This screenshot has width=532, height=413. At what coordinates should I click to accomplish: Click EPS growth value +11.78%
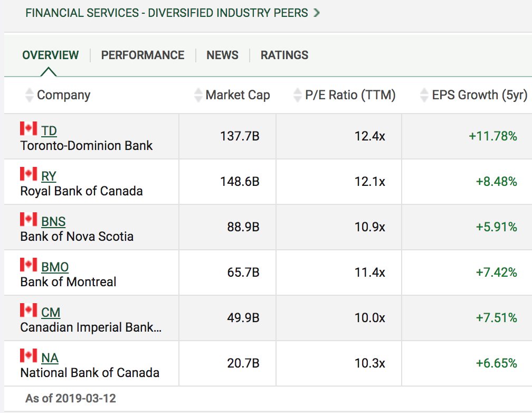(x=493, y=136)
